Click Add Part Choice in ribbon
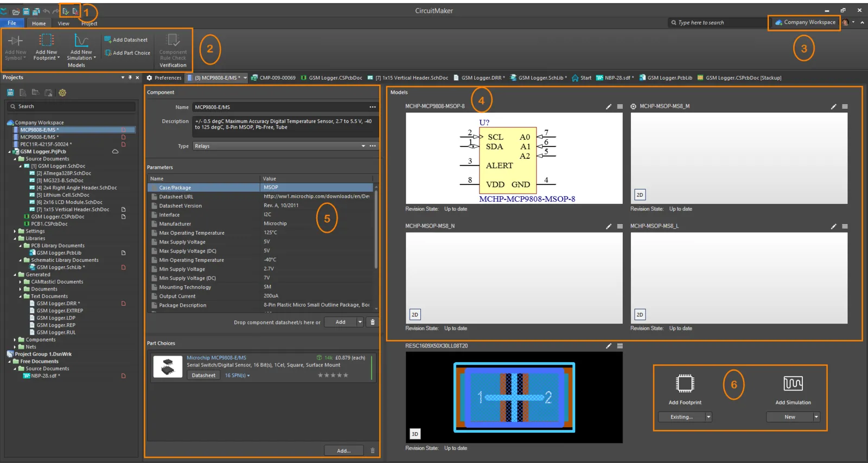868x463 pixels. point(127,53)
